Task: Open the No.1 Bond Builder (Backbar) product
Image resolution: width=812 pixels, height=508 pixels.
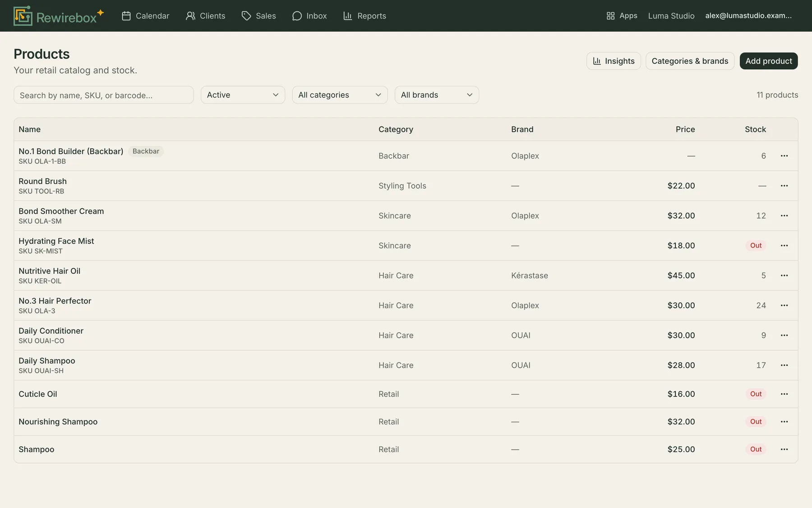Action: 71,151
